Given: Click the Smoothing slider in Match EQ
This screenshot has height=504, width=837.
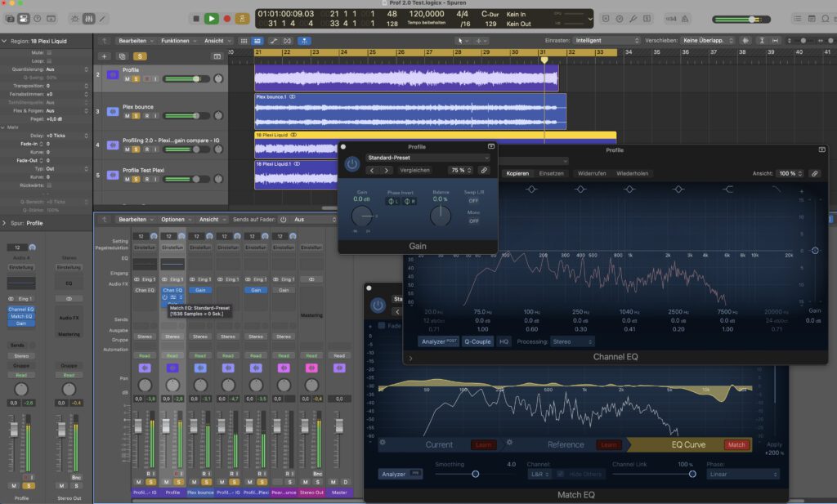Looking at the screenshot, I should 475,474.
